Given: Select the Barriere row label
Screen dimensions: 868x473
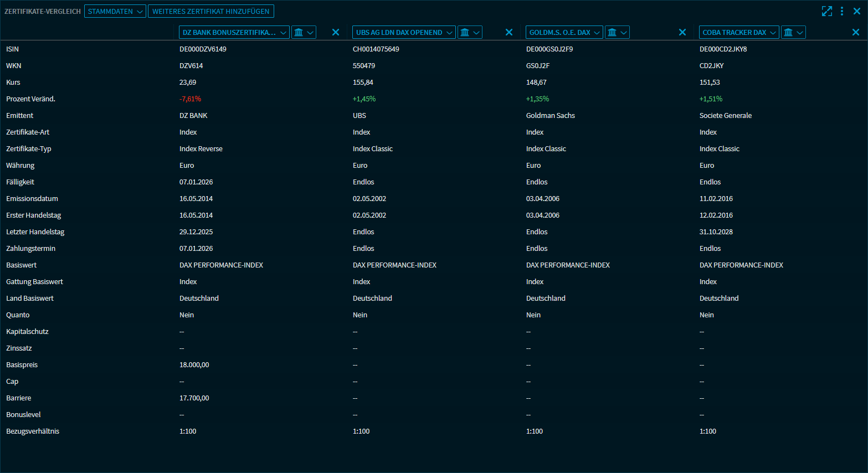Looking at the screenshot, I should click(19, 398).
